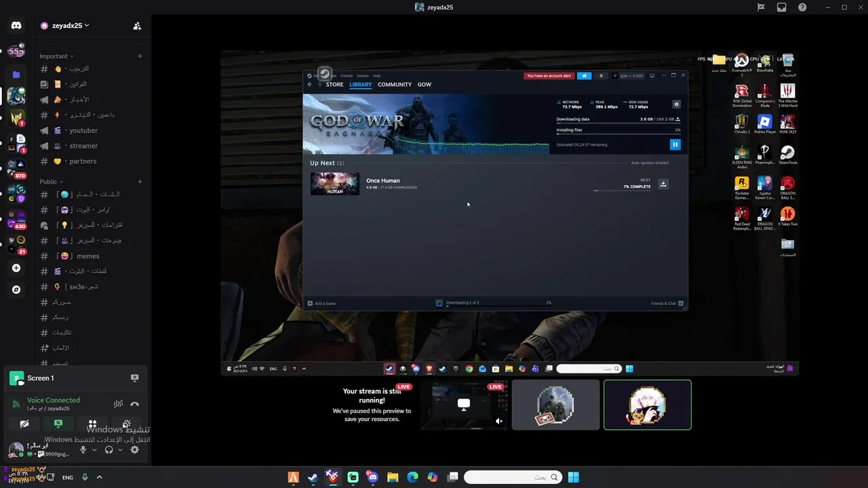This screenshot has width=868, height=488.
Task: Collapse the Important channel category
Action: (x=56, y=56)
